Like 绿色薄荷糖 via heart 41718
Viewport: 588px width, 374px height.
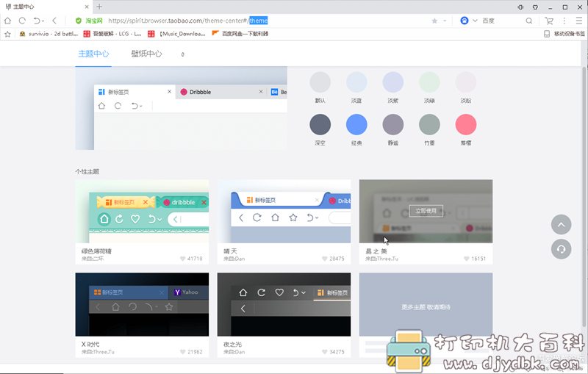(182, 259)
